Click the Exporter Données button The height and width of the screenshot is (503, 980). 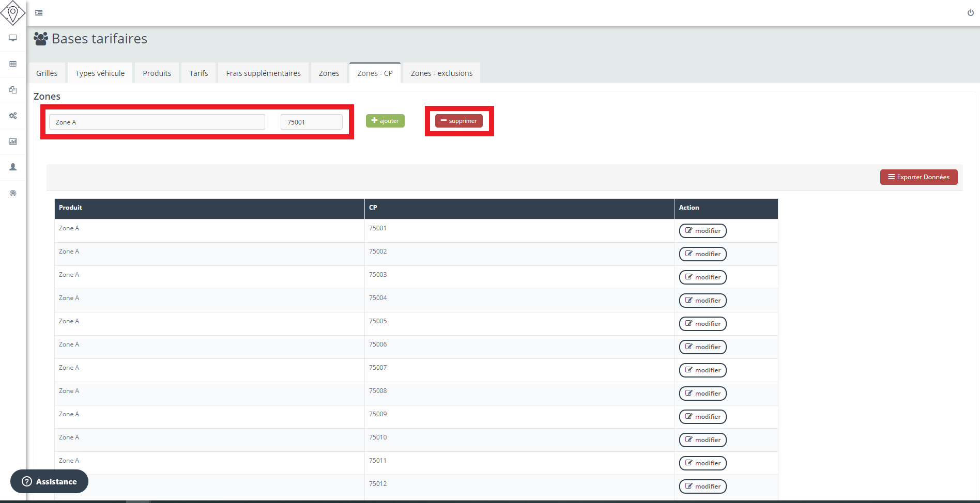(918, 177)
